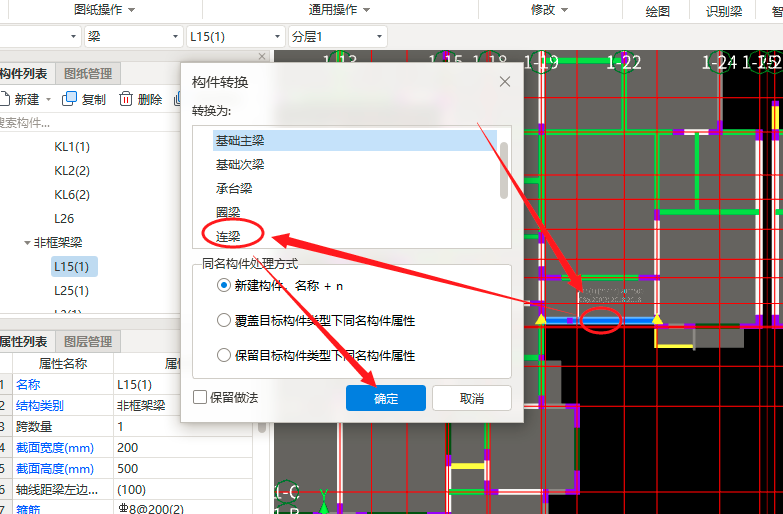Click the 复制 copy icon
Viewport: 783px width, 514px height.
[69, 99]
